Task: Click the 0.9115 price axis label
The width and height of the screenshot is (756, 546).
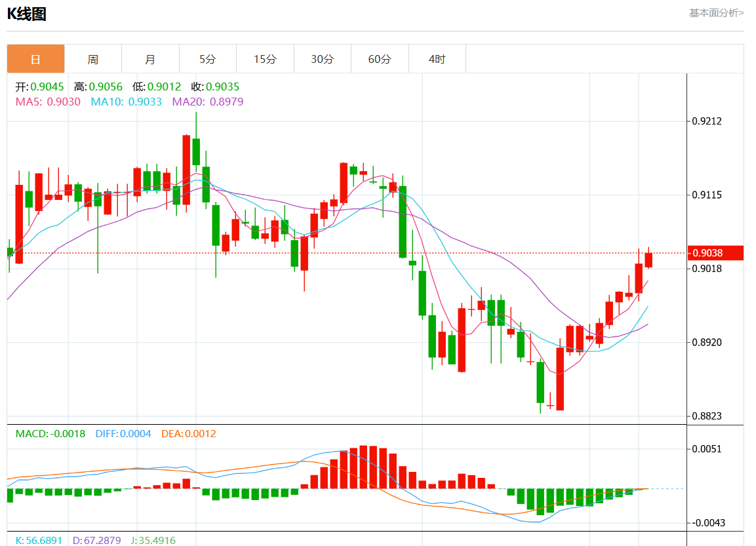Action: click(x=707, y=195)
